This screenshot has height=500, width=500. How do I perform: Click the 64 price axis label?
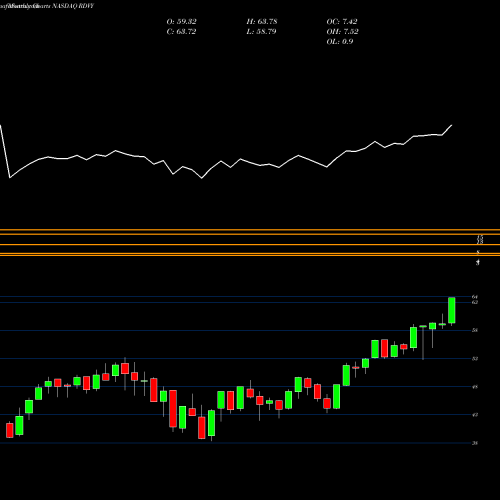pyautogui.click(x=475, y=297)
